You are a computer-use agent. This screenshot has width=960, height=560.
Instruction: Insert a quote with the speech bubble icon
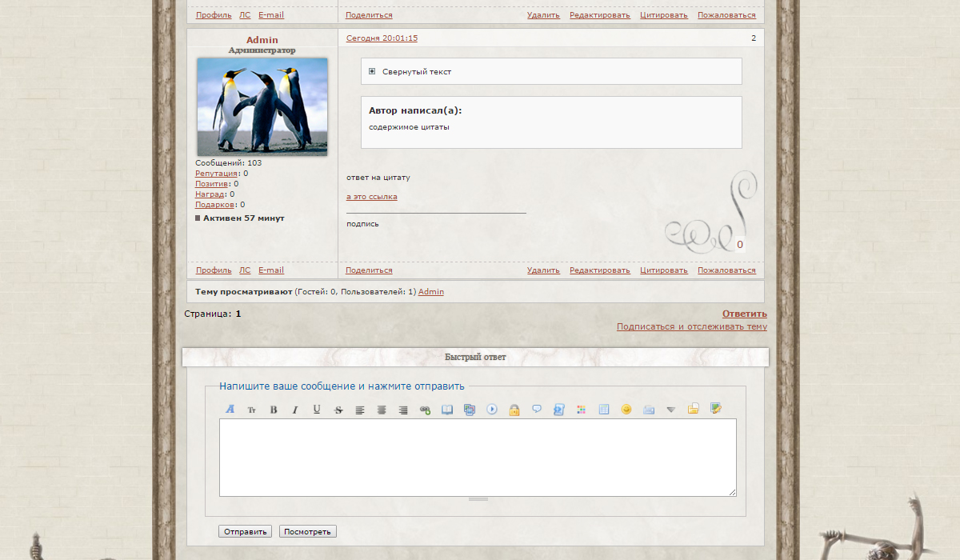[537, 409]
